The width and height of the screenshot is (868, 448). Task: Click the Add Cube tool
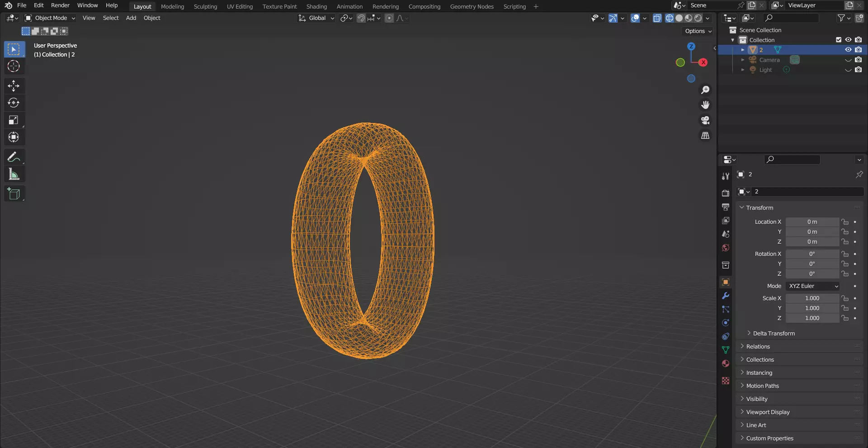14,194
